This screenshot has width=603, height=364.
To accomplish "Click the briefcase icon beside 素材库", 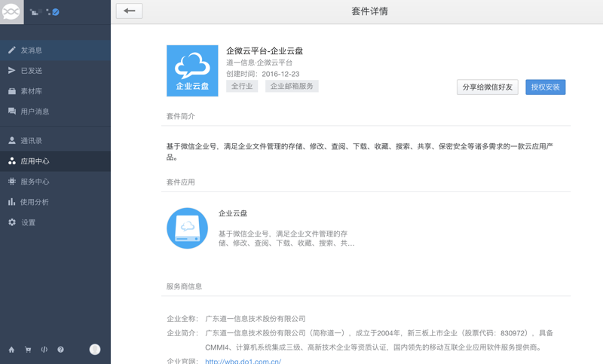I will 12,91.
